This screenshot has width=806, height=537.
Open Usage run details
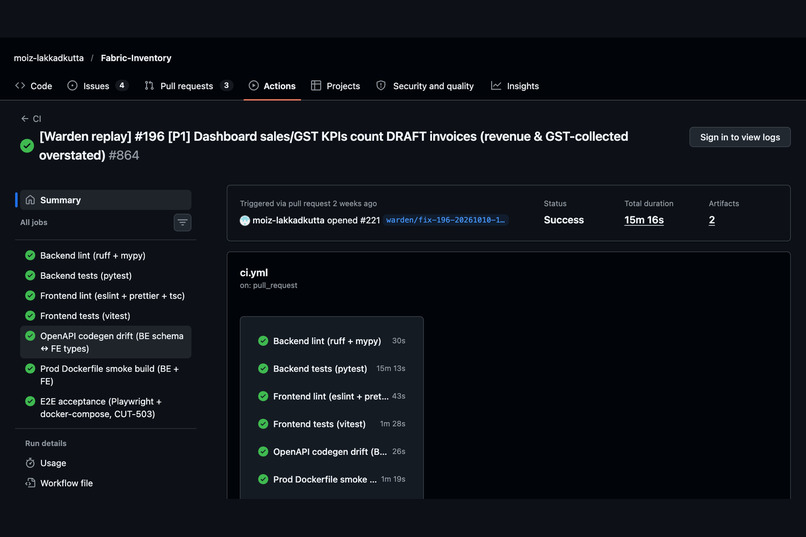(x=105, y=463)
